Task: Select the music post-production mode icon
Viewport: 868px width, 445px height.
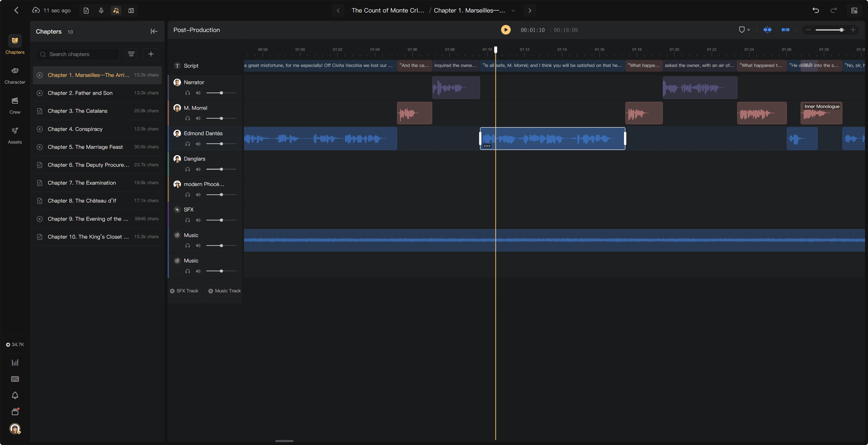Action: pos(116,10)
